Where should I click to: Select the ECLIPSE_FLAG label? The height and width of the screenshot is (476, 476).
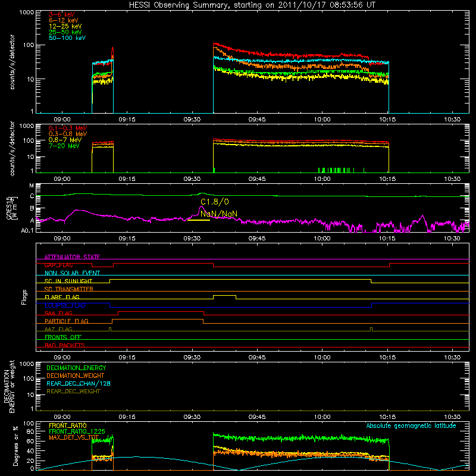[x=65, y=305]
